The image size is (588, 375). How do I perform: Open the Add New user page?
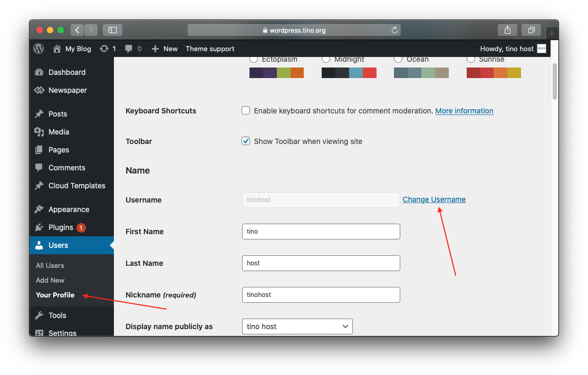tap(50, 280)
